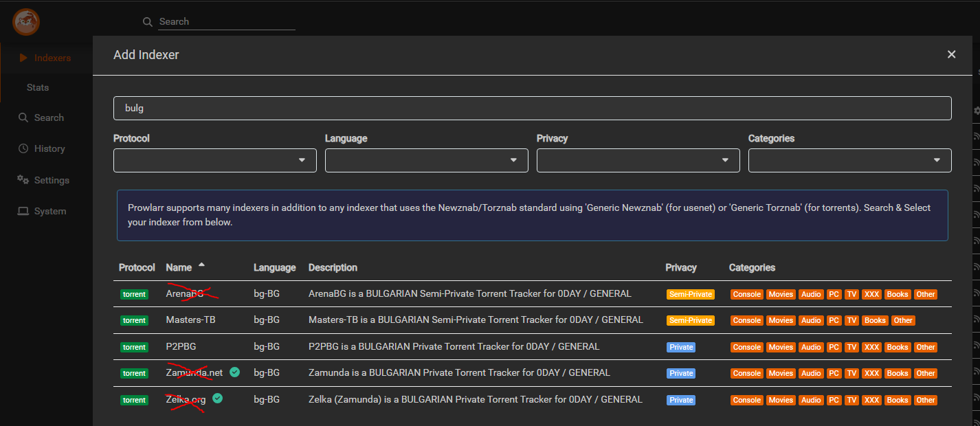Sort by the Privacy column header
Image resolution: width=980 pixels, height=426 pixels.
click(x=681, y=267)
